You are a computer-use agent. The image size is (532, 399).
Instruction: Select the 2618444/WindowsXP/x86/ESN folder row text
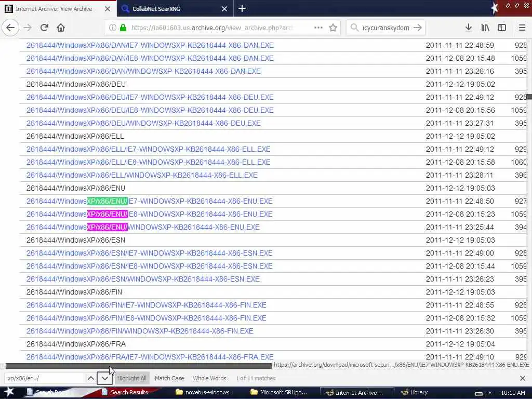click(76, 240)
